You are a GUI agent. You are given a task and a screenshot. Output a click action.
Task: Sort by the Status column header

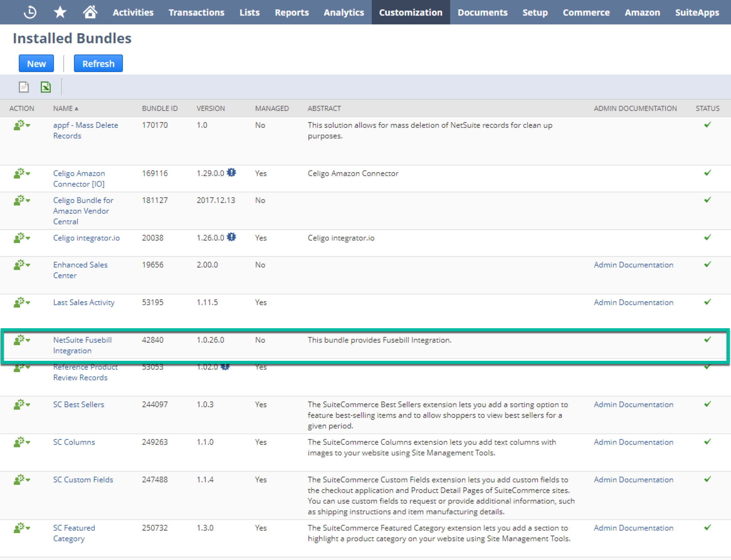[x=707, y=108]
